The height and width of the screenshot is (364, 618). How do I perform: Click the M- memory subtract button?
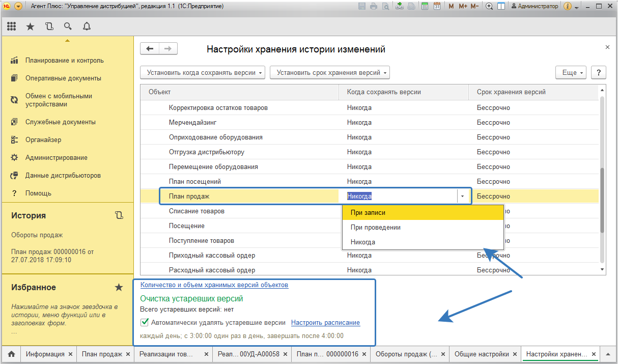[474, 7]
